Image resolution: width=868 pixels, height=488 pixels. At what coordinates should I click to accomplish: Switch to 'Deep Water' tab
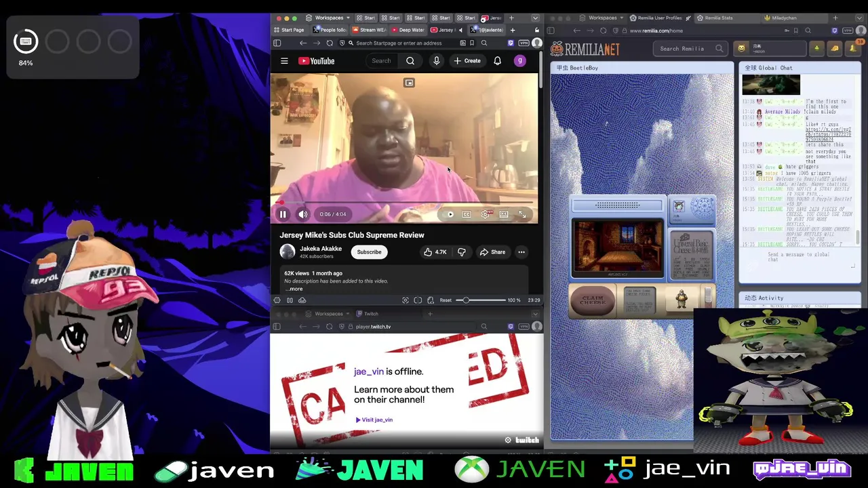407,30
